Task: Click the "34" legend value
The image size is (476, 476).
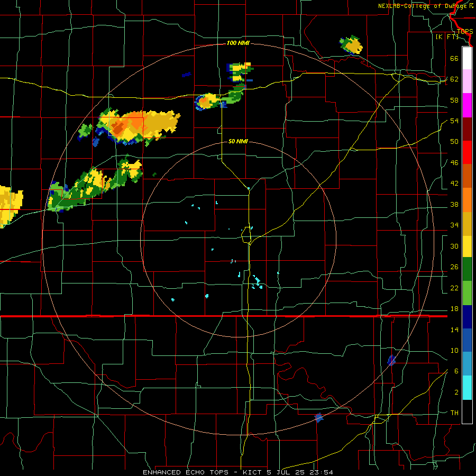Action: [454, 225]
